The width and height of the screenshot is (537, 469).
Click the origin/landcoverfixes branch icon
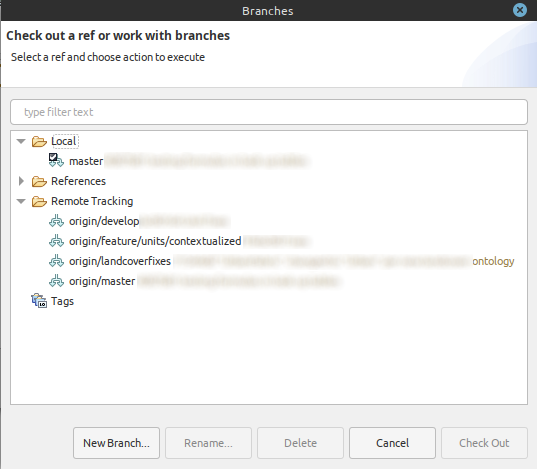coord(56,261)
